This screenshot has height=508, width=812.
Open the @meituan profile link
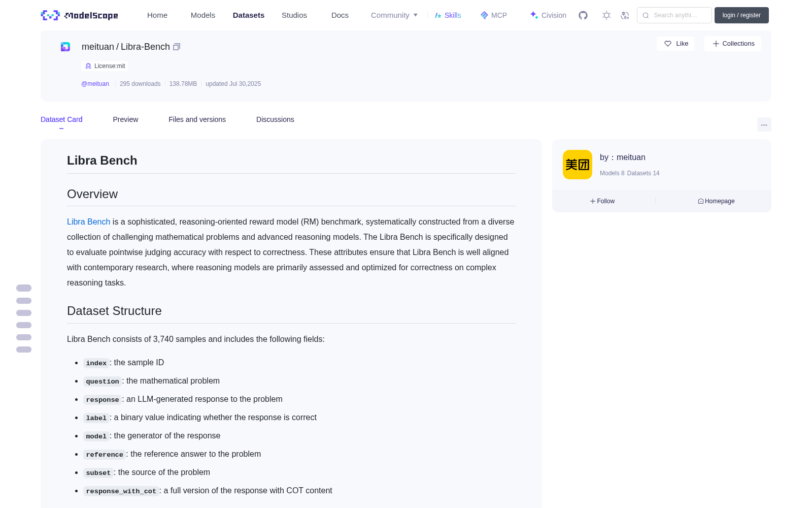click(x=95, y=84)
